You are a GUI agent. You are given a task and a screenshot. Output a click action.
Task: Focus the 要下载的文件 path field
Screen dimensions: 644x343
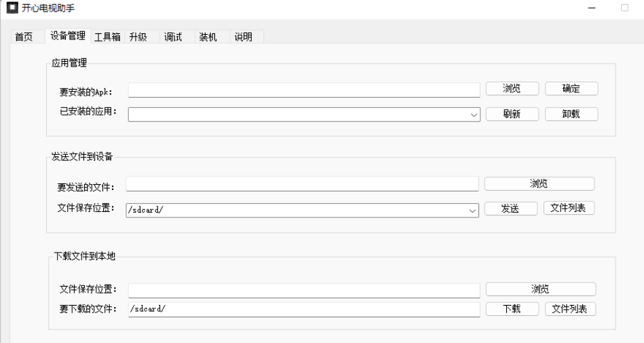(304, 310)
